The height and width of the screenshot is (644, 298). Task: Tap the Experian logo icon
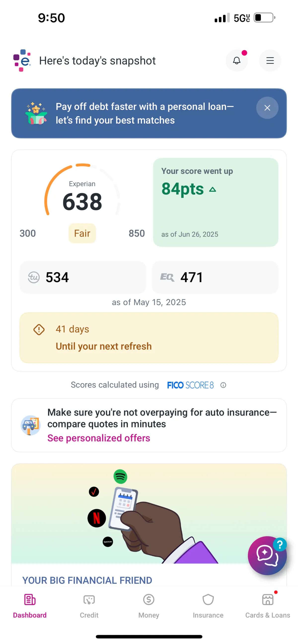coord(22,60)
